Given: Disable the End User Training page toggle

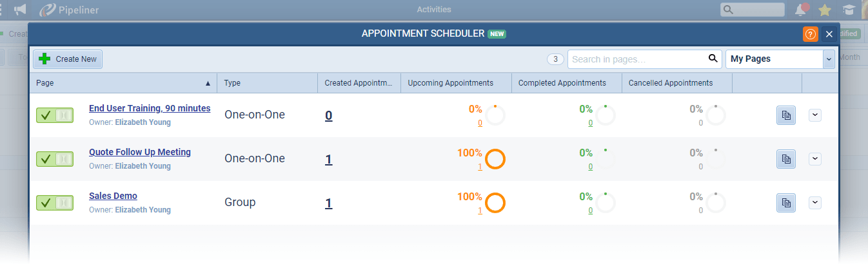Looking at the screenshot, I should pyautogui.click(x=54, y=115).
